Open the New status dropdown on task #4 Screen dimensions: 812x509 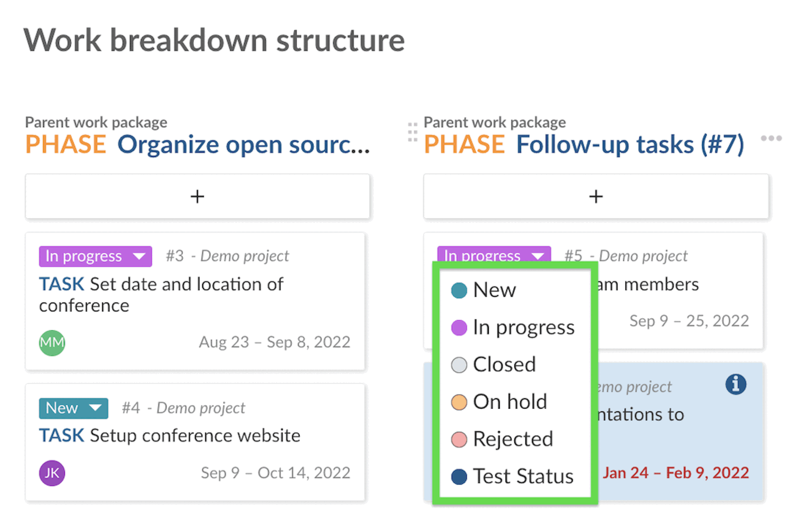click(x=73, y=408)
